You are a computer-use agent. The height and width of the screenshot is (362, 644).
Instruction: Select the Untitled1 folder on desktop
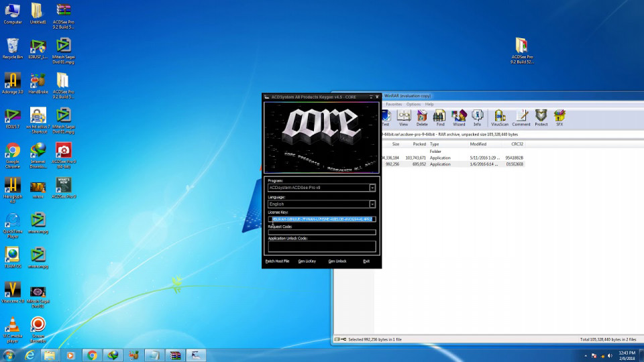38,14
